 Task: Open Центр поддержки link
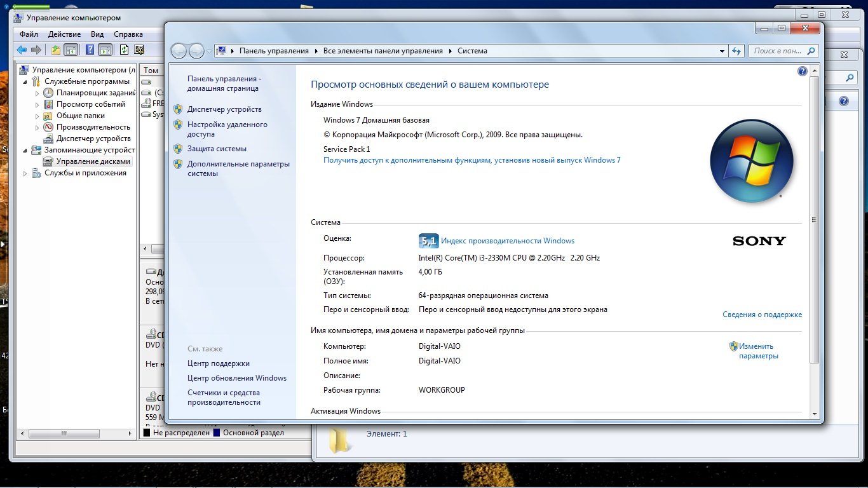(219, 363)
